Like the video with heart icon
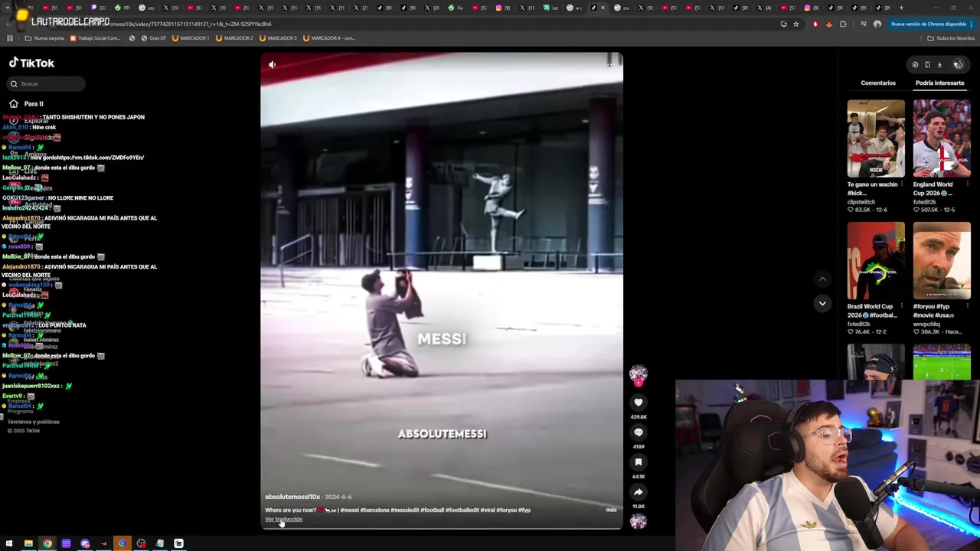980x551 pixels. coord(639,402)
